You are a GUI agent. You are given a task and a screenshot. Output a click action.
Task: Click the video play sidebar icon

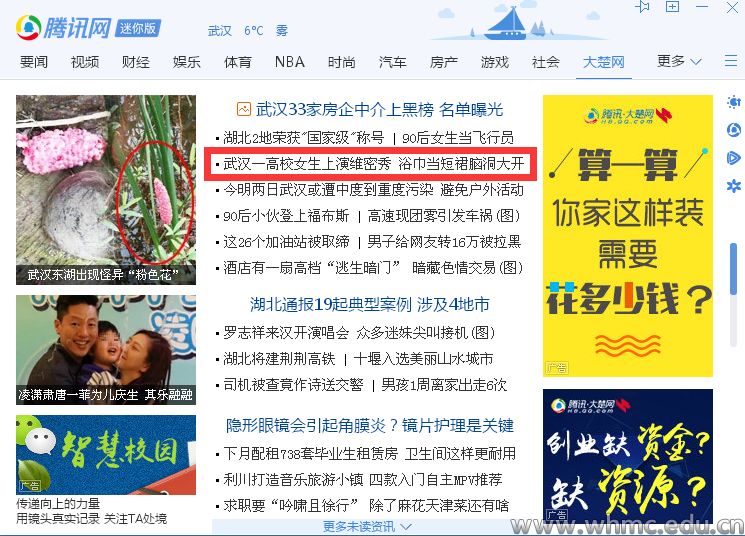734,158
